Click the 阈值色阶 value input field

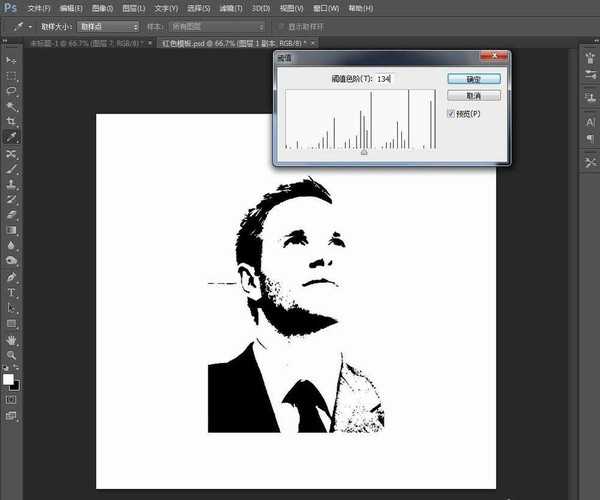coord(386,78)
